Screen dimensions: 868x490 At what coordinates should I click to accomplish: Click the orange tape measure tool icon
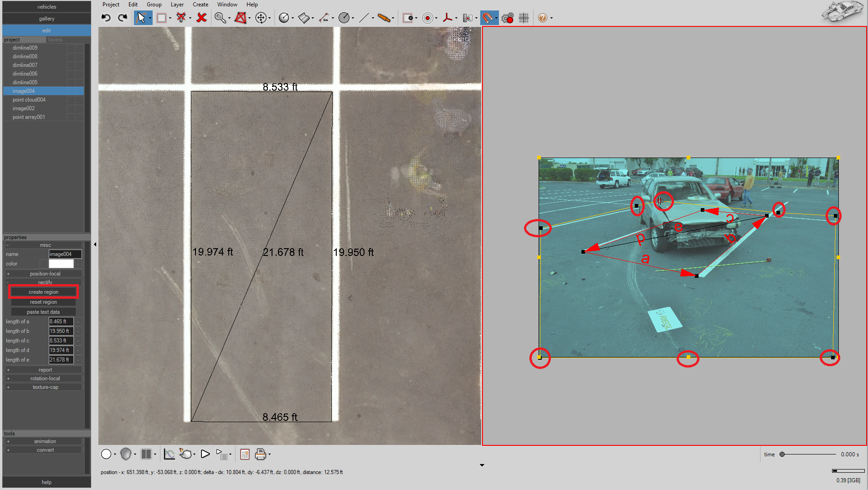coord(384,18)
